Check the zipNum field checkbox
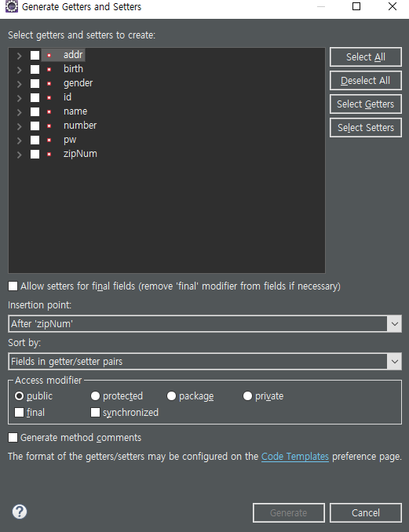409x532 pixels. [x=35, y=154]
